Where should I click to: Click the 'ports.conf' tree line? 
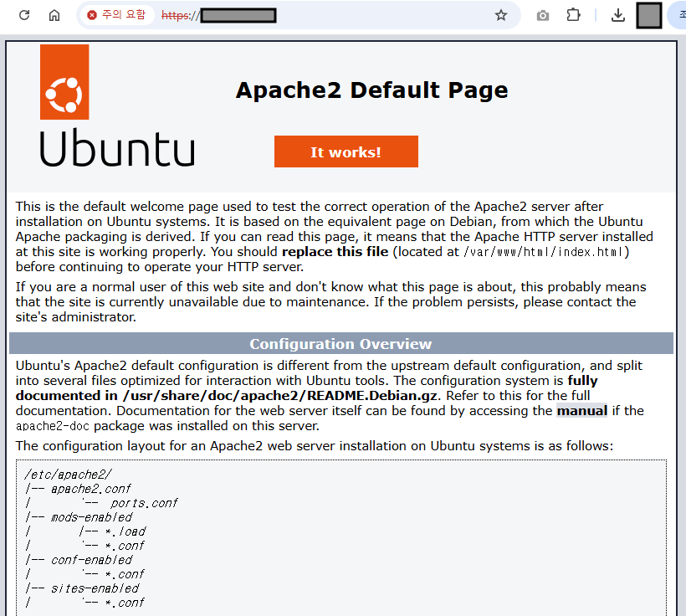coord(144,503)
